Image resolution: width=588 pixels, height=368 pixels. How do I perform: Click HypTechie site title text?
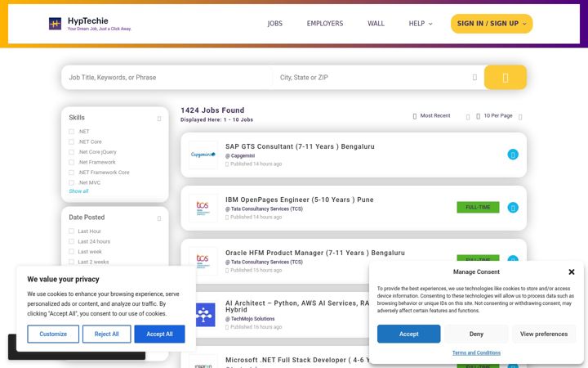(87, 21)
